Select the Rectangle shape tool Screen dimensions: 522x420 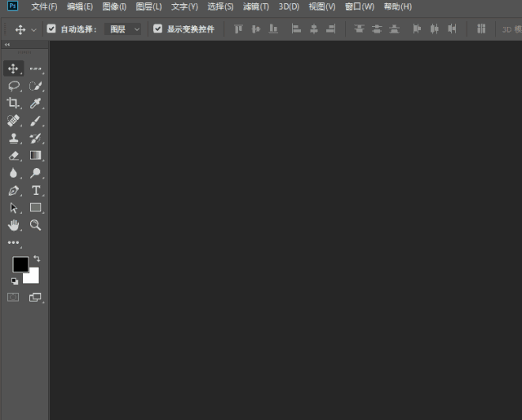[35, 208]
